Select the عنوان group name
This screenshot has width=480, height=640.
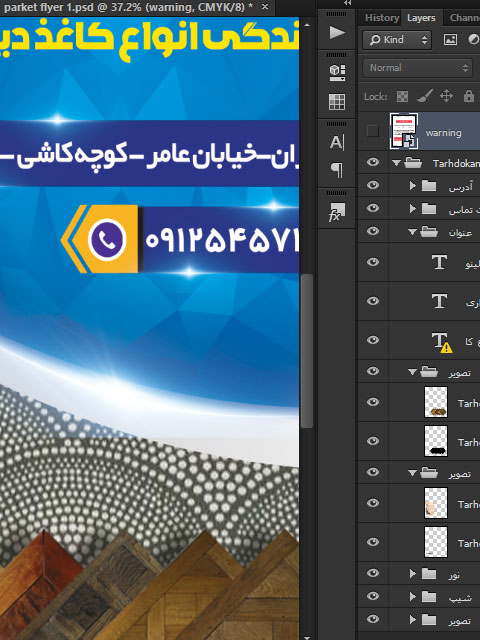(x=460, y=233)
